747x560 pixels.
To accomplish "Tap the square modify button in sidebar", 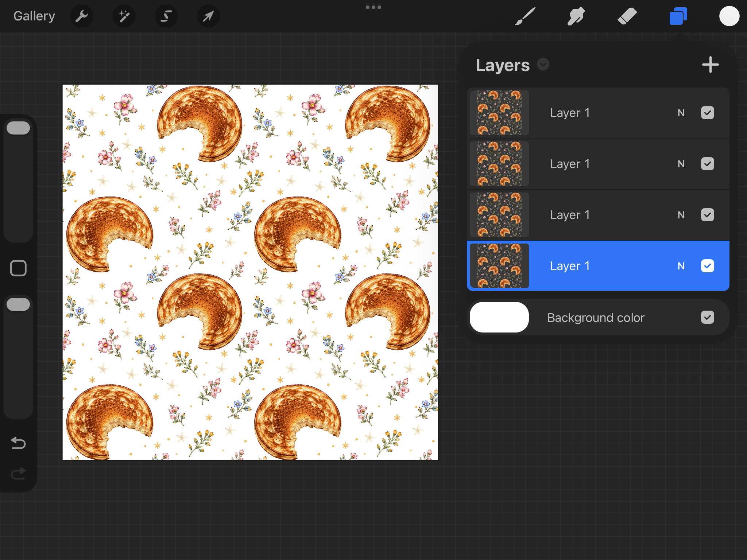I will pyautogui.click(x=18, y=268).
